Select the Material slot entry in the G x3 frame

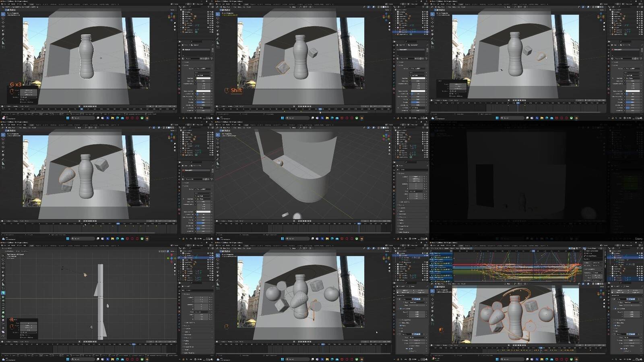(196, 50)
